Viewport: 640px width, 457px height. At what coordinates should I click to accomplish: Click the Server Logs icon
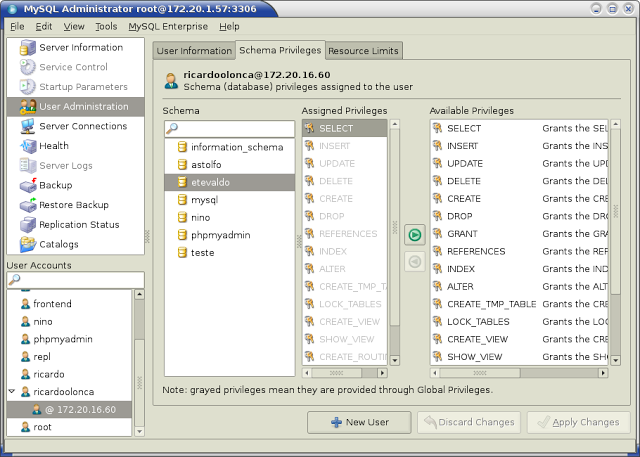pos(28,165)
